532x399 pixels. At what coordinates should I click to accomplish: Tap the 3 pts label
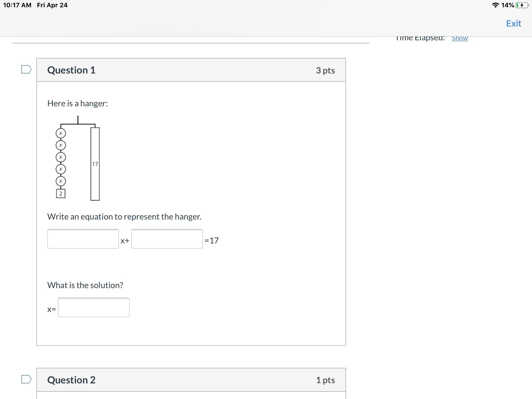tap(325, 70)
